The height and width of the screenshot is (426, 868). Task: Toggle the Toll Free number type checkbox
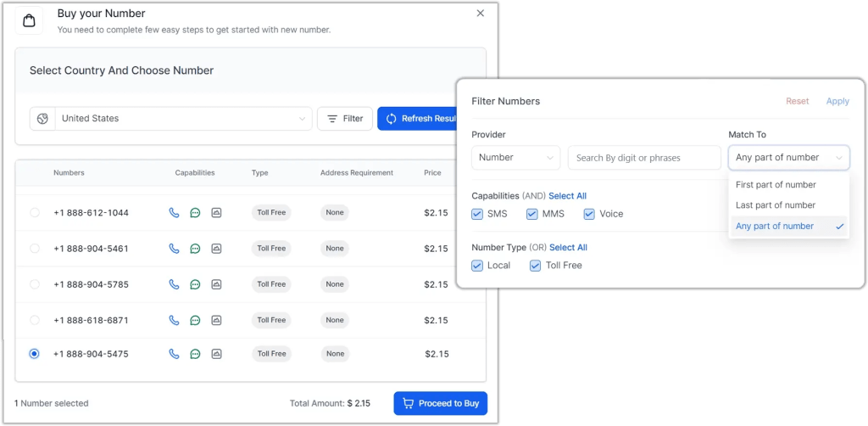[535, 266]
